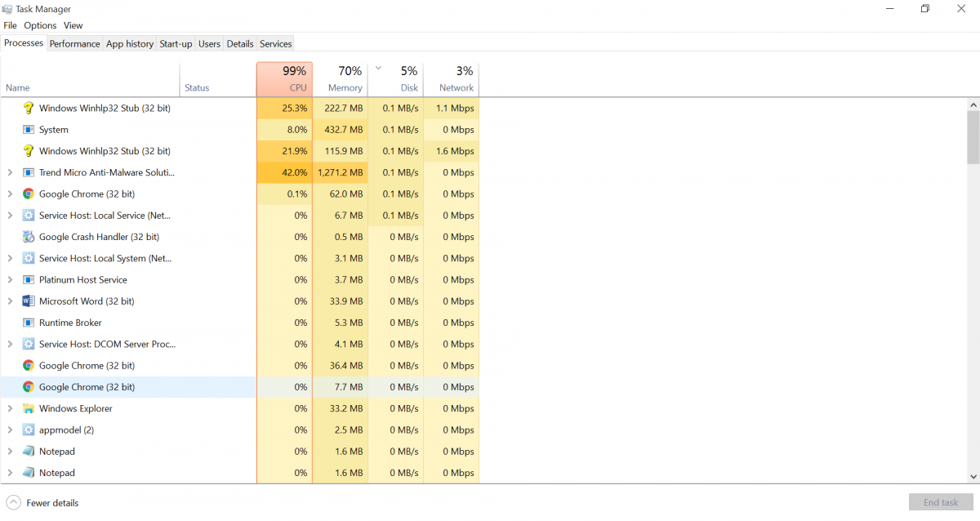Click the Winhlp32 Stub icon using 25.3% CPU
This screenshot has height=521, width=980.
point(29,108)
